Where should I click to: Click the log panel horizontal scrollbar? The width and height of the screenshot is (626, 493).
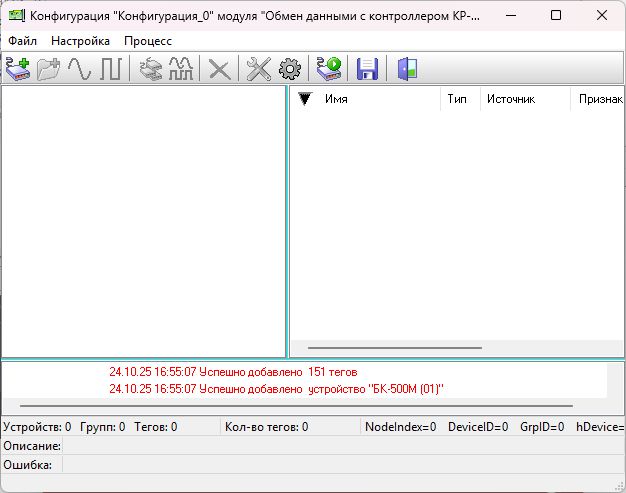[x=290, y=406]
